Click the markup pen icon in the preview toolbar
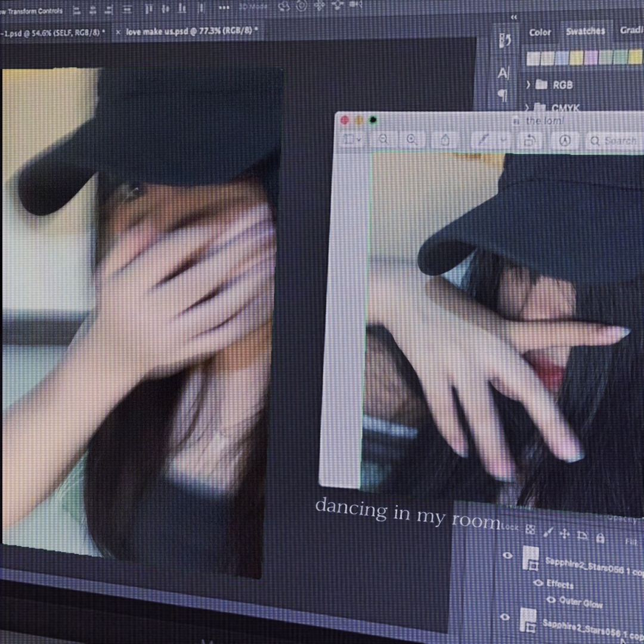The width and height of the screenshot is (644, 644). pos(485,140)
